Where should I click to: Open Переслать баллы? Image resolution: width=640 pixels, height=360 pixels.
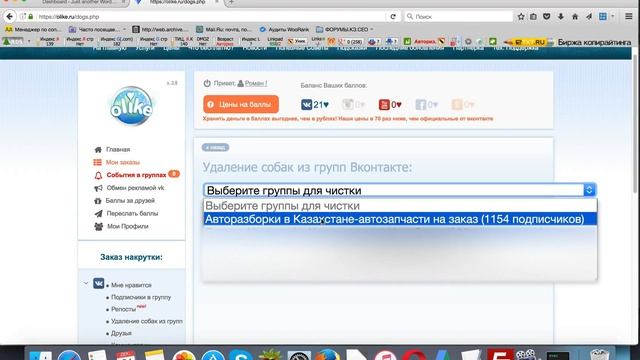point(132,213)
